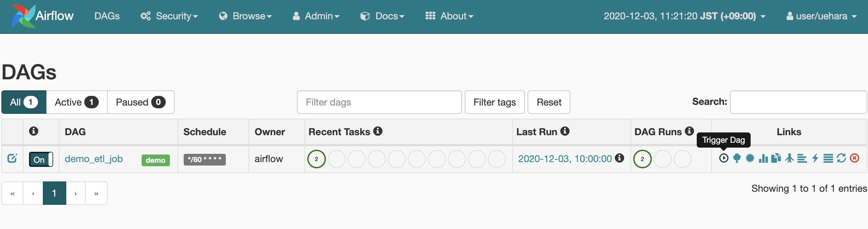Viewport: 868px width, 229px height.
Task: Click the Trigger Dag play icon
Action: tap(724, 158)
